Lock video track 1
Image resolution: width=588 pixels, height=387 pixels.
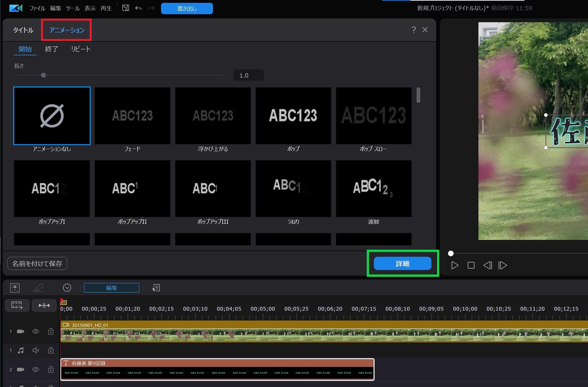pos(51,331)
